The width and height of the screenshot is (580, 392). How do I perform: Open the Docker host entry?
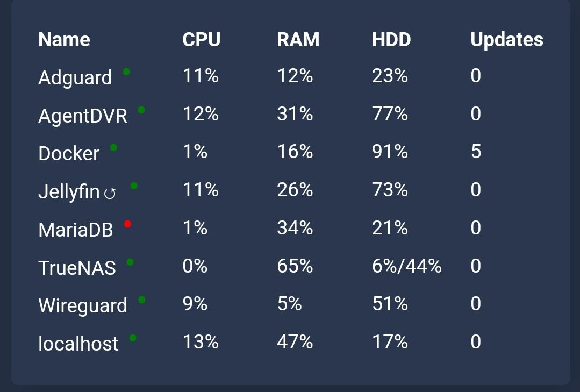(x=69, y=154)
